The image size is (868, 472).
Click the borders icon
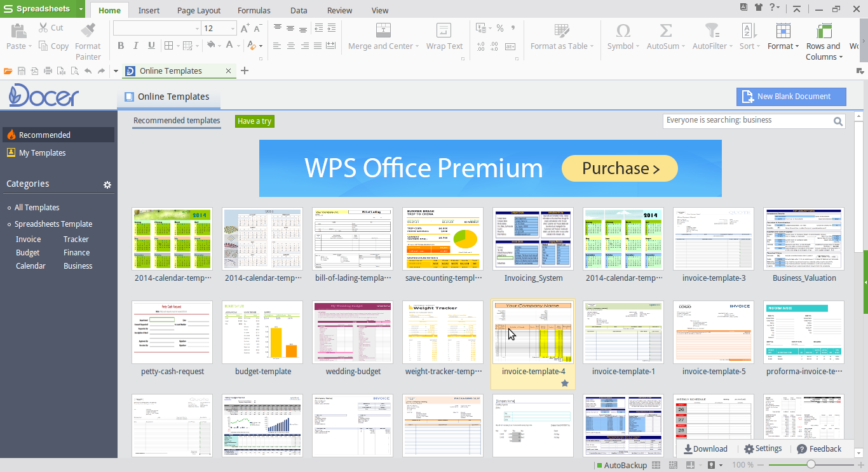(x=168, y=45)
